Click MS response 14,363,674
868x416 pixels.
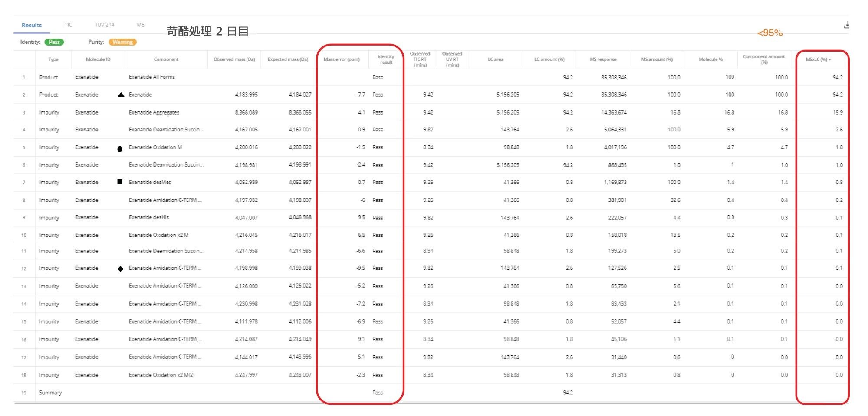coord(614,112)
